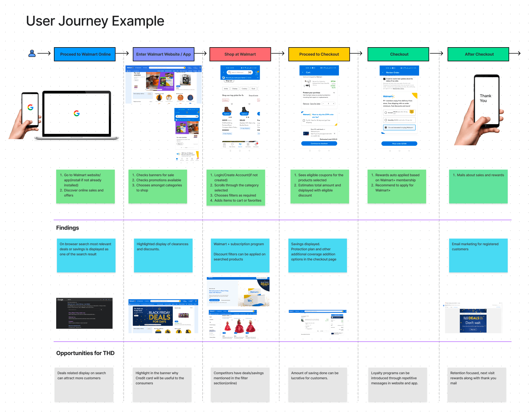The image size is (532, 415).
Task: Tap Android back button under Review Order screenshot
Action: pyautogui.click(x=409, y=151)
